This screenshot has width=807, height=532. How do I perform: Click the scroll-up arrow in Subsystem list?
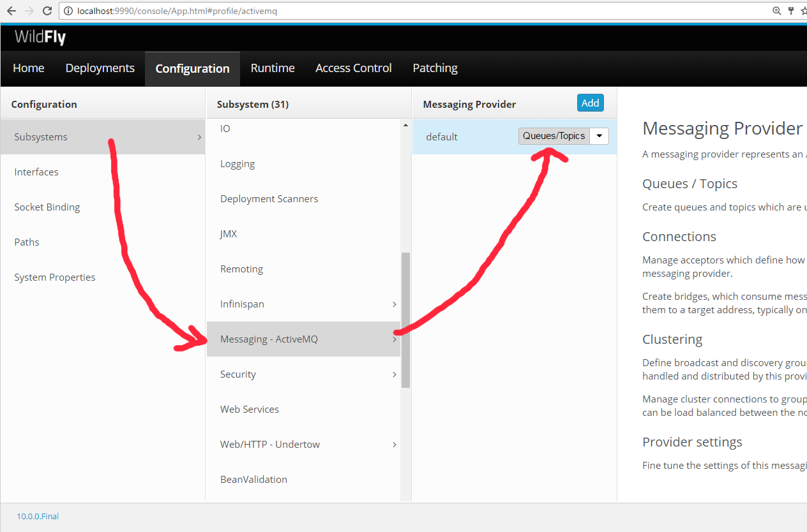(x=405, y=126)
